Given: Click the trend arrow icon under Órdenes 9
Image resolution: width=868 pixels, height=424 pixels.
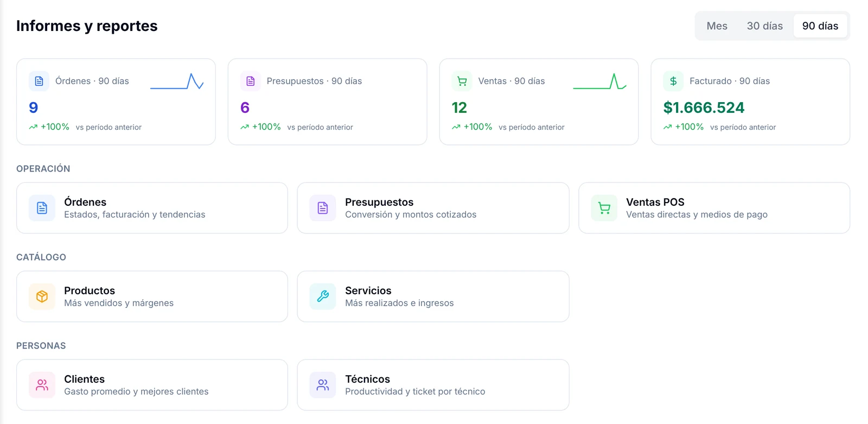Looking at the screenshot, I should tap(33, 127).
